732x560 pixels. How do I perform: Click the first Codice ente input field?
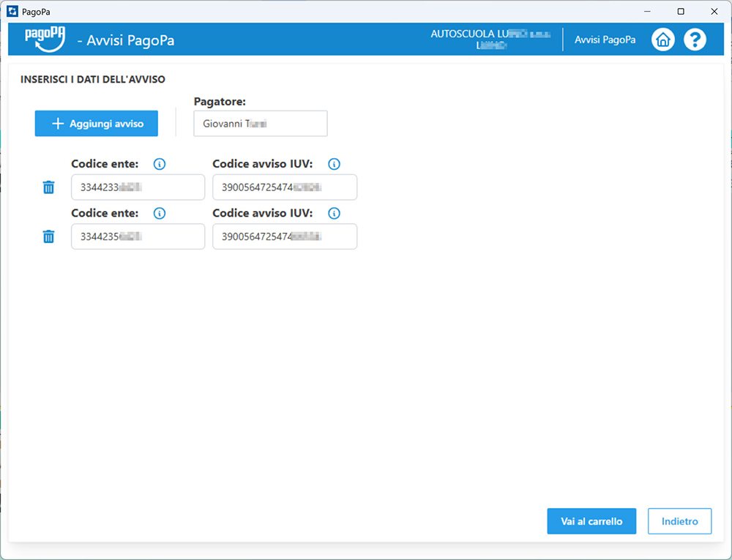coord(138,187)
